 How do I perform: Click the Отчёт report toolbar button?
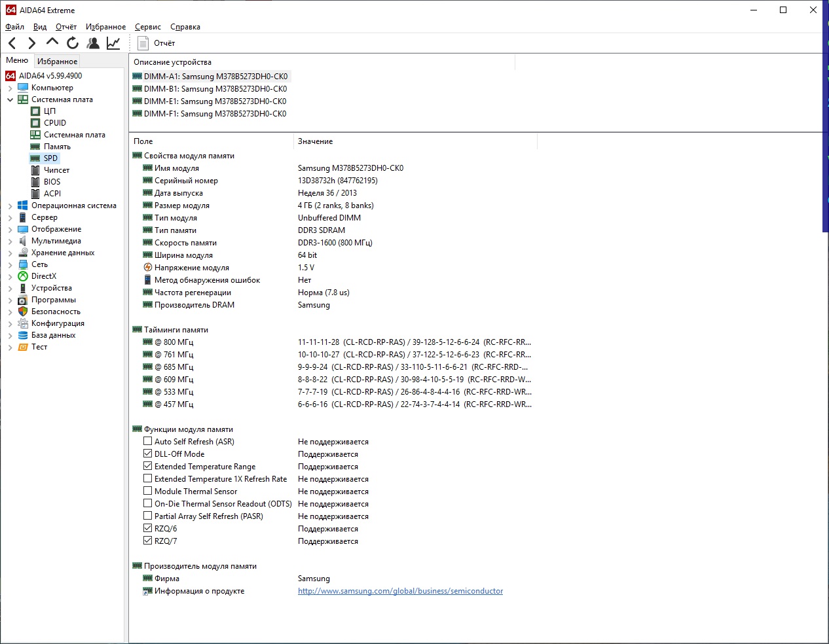[x=157, y=43]
